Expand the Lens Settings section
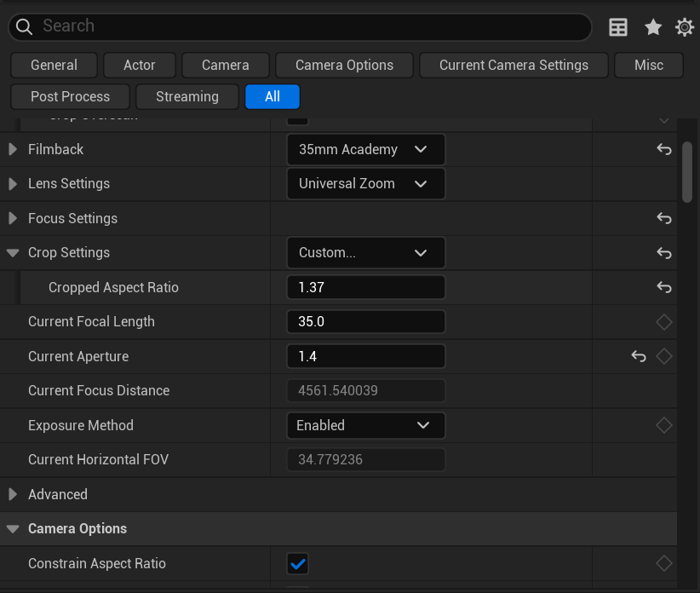The image size is (700, 593). [x=13, y=183]
